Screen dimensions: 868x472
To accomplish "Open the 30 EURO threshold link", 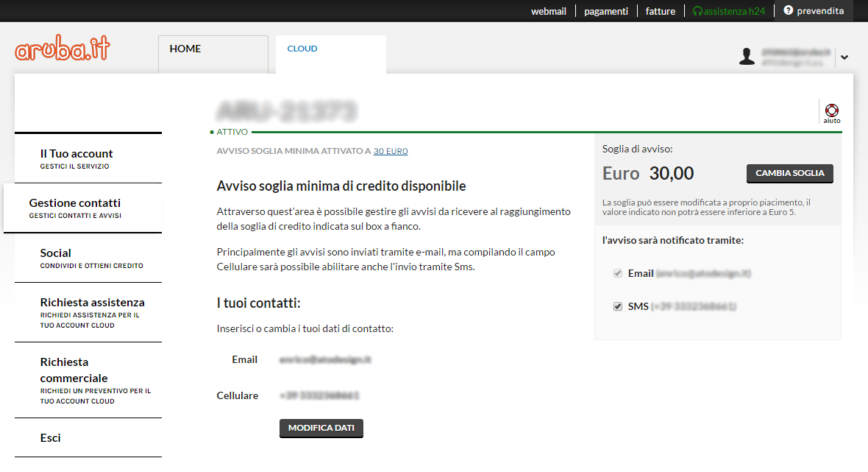I will click(x=391, y=151).
